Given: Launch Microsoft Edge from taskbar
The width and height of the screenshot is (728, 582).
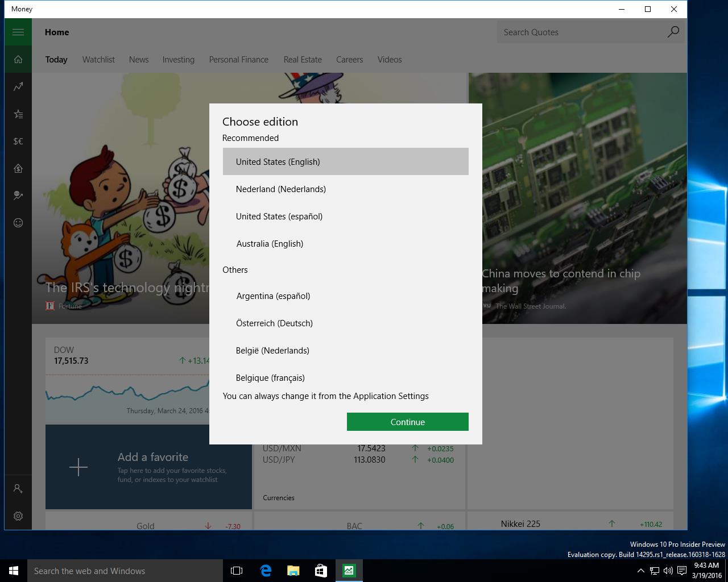Looking at the screenshot, I should click(x=265, y=571).
